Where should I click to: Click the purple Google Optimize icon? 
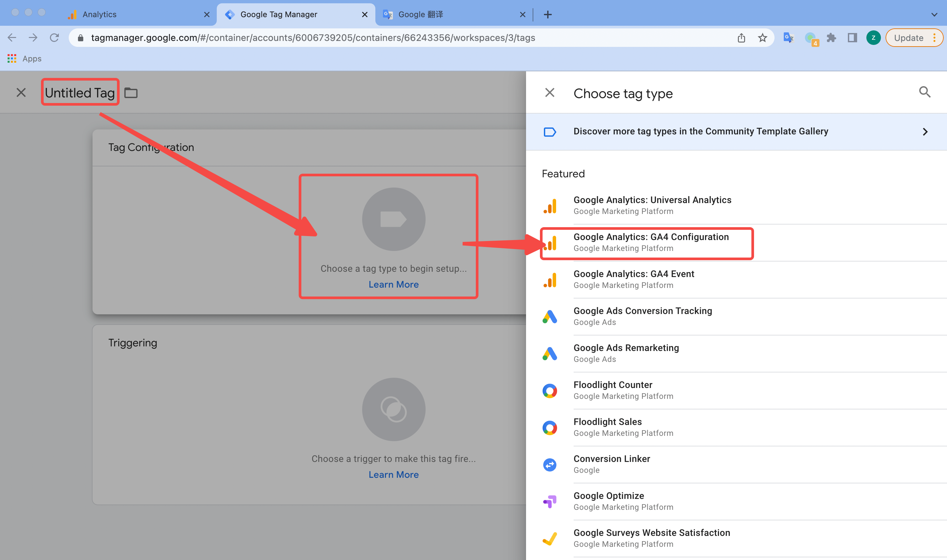(x=550, y=502)
